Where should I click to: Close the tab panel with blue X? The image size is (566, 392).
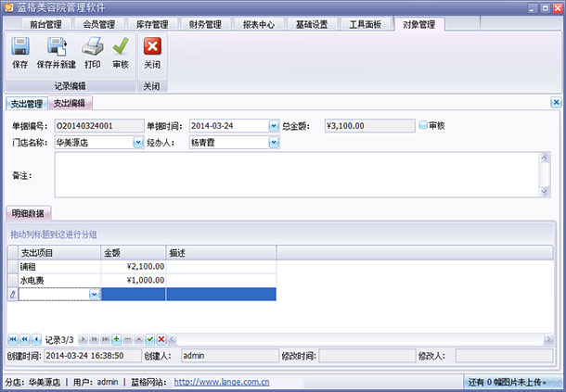pos(556,103)
